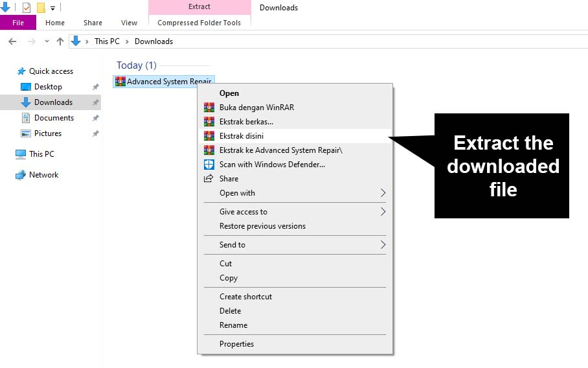Click the chevron before This PC in address bar

click(87, 41)
